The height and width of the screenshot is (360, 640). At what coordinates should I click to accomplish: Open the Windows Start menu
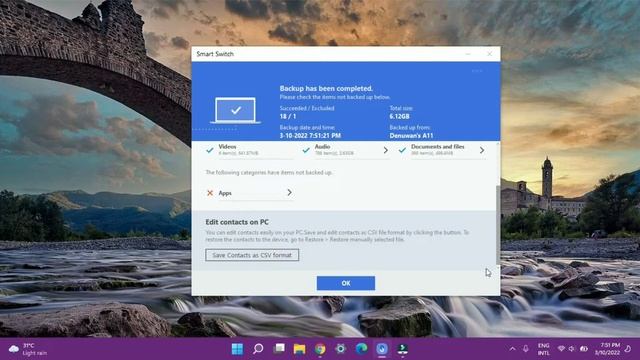[x=237, y=349]
